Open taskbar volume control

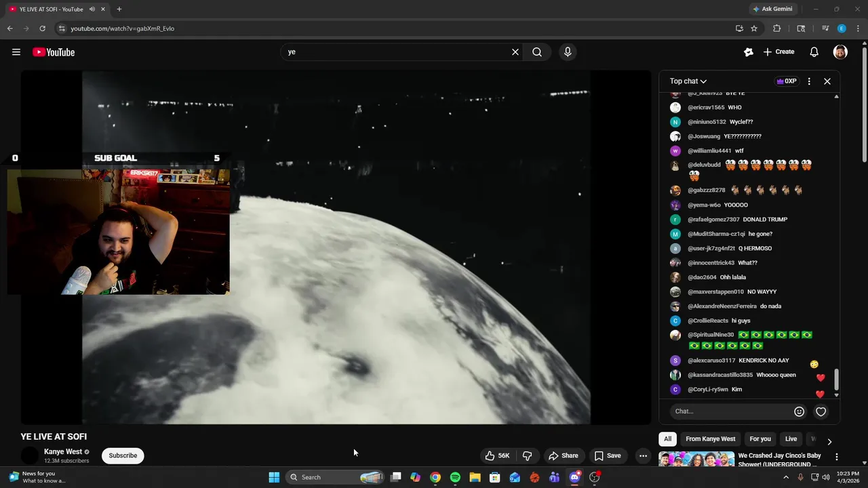tap(826, 477)
